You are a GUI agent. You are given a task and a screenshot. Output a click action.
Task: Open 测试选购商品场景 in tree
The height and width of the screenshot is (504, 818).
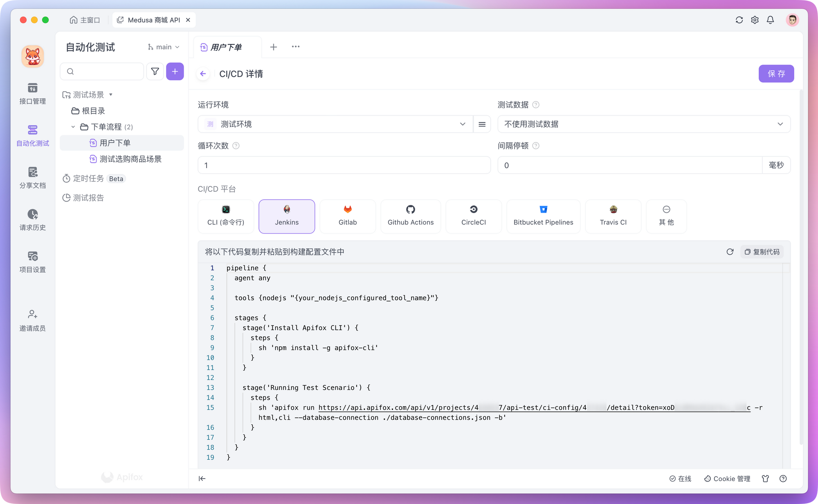[x=126, y=159]
